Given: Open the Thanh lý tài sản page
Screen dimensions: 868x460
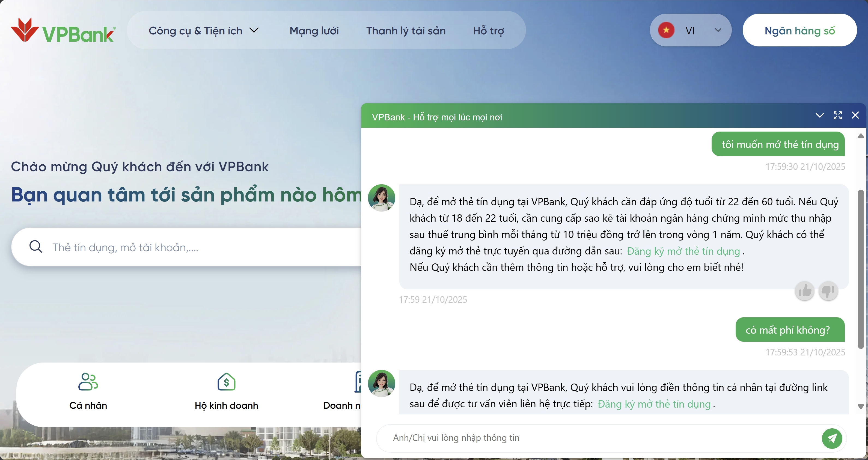Looking at the screenshot, I should click(406, 31).
